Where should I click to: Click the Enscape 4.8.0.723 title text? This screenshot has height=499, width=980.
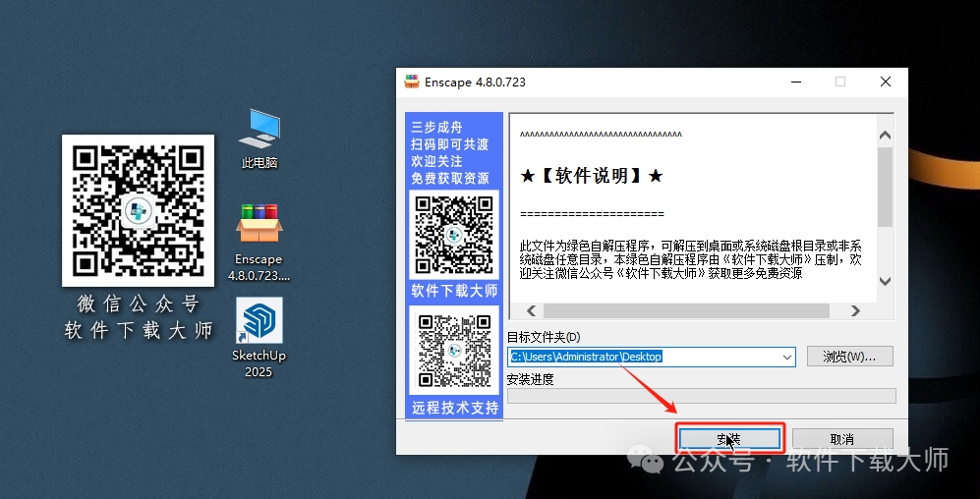(x=475, y=82)
